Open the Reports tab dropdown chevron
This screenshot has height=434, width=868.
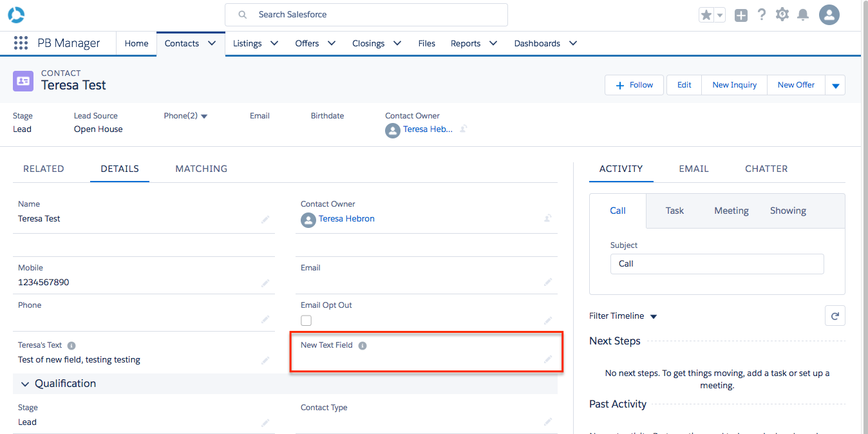pyautogui.click(x=493, y=43)
